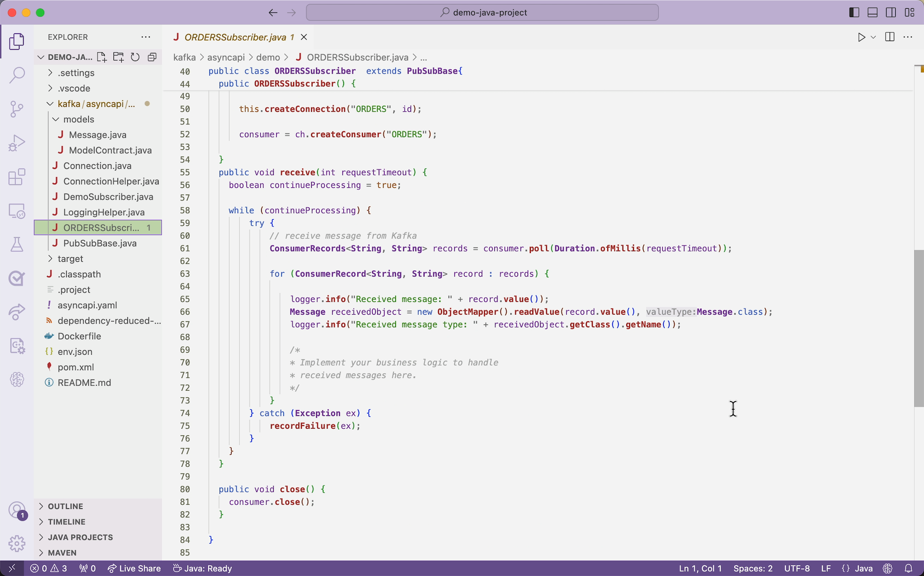This screenshot has width=924, height=576.
Task: Split the editor to the right
Action: tap(890, 37)
